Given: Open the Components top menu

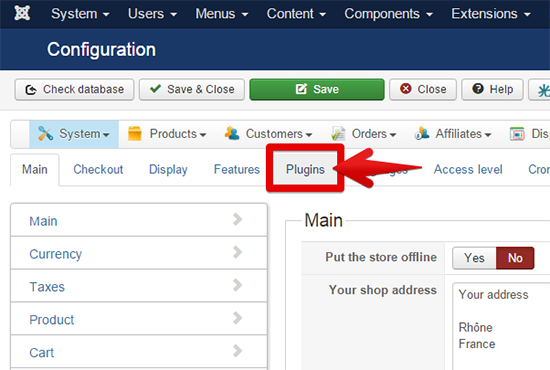Looking at the screenshot, I should (388, 14).
